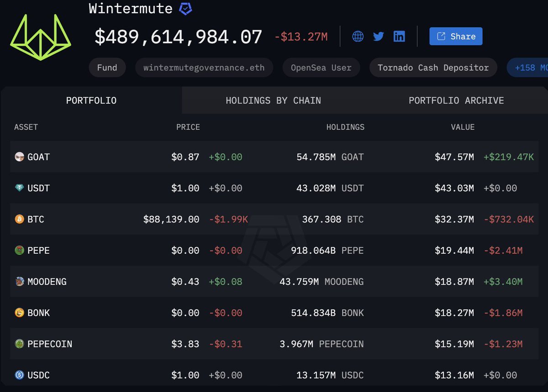Screen dimensions: 548x392
Task: Open the website globe icon
Action: pyautogui.click(x=358, y=37)
